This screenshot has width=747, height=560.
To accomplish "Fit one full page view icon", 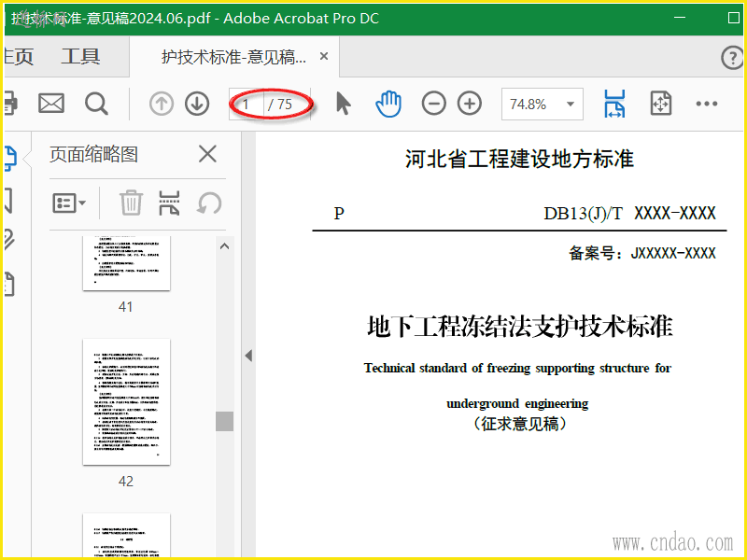I will [661, 104].
